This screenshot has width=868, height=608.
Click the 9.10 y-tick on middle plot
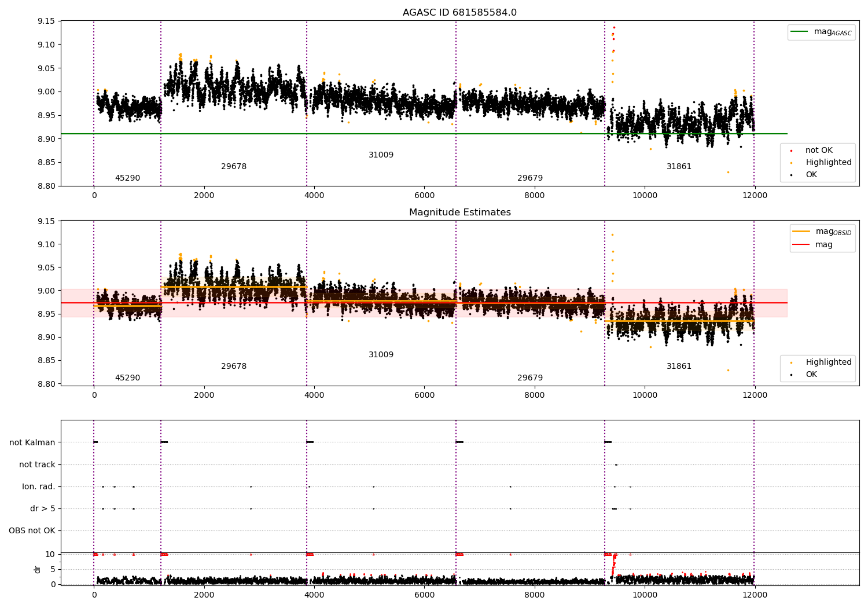pyautogui.click(x=46, y=245)
